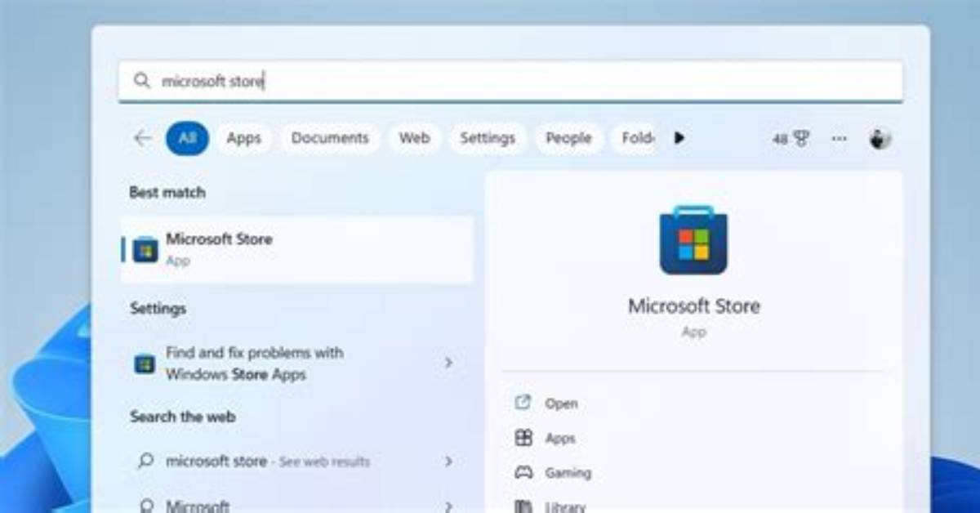Screen dimensions: 980x513
Task: Click the 'Search the web' section heading
Action: [182, 417]
